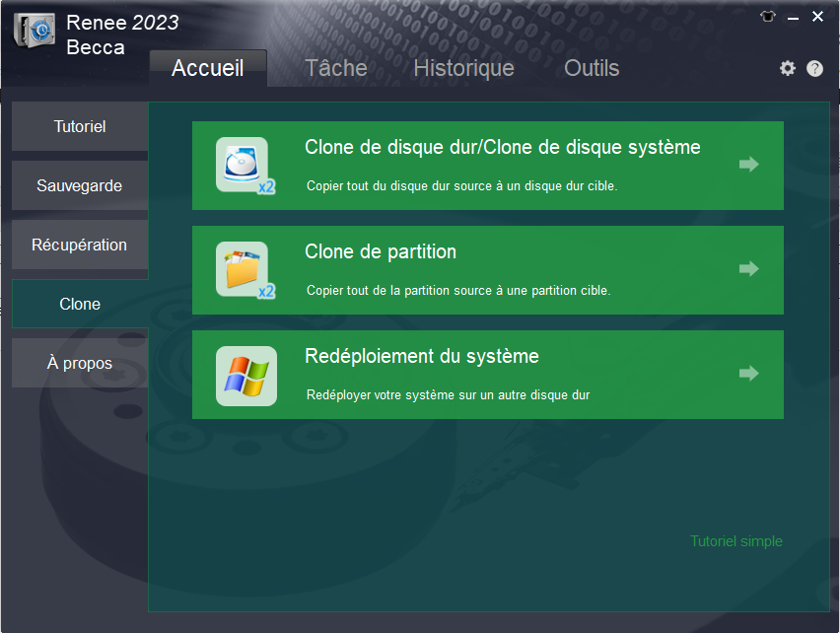The image size is (840, 633).
Task: Click text 'Redéployer votre système sur un autre disque dur'
Action: [448, 394]
